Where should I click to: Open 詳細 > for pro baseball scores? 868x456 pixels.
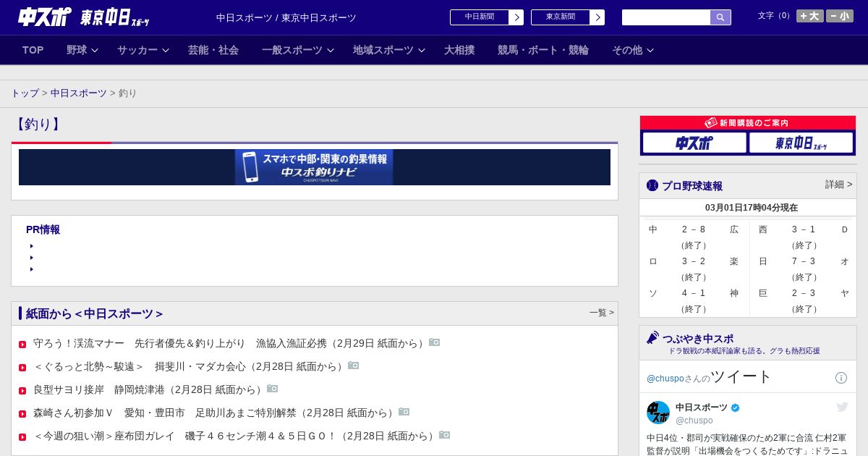coord(838,185)
